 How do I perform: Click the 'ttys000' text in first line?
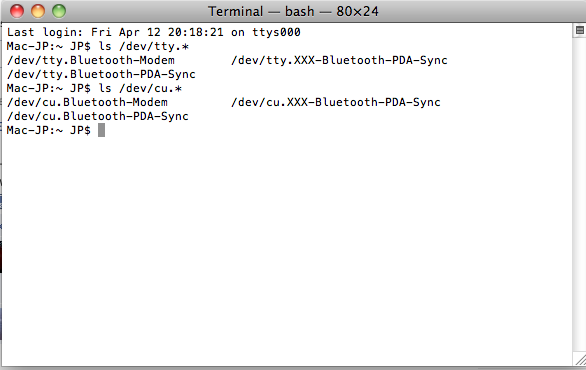tap(276, 32)
